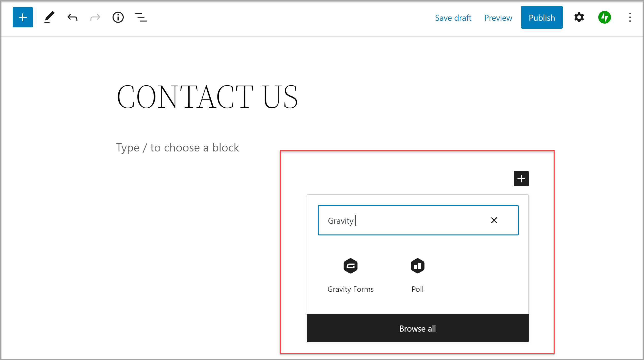Clear the Gravity search with X
The height and width of the screenshot is (360, 644).
click(494, 220)
